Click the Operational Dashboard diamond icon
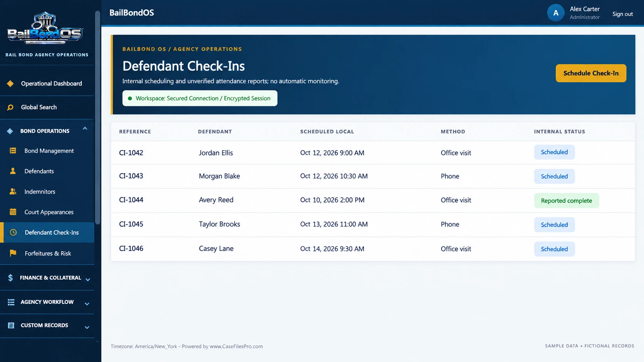Image resolution: width=644 pixels, height=362 pixels. click(x=10, y=84)
